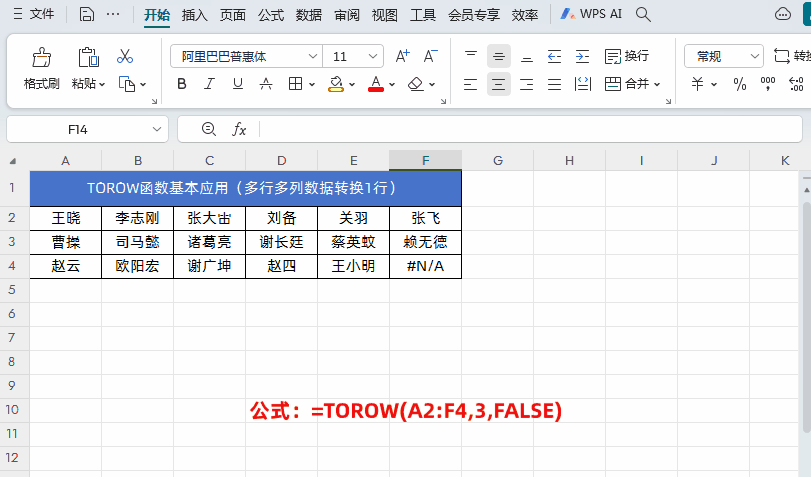Expand the Merge (合并) dropdown arrow
The width and height of the screenshot is (811, 477).
[657, 84]
